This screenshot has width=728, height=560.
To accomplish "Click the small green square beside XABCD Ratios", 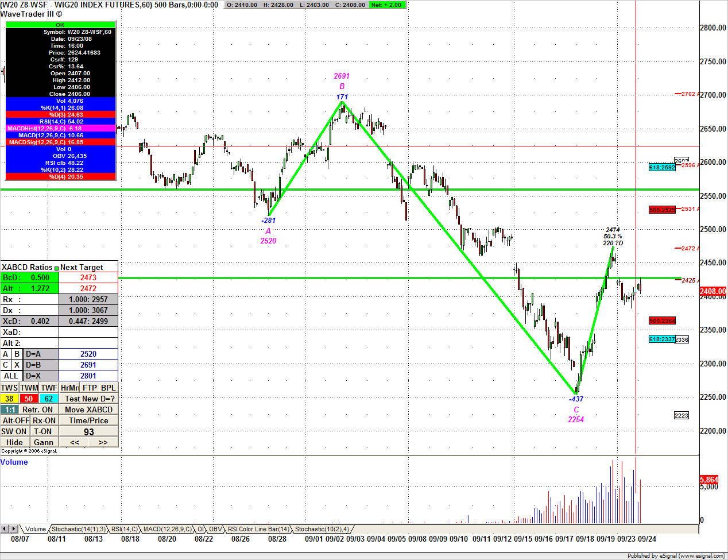I will tap(56, 268).
